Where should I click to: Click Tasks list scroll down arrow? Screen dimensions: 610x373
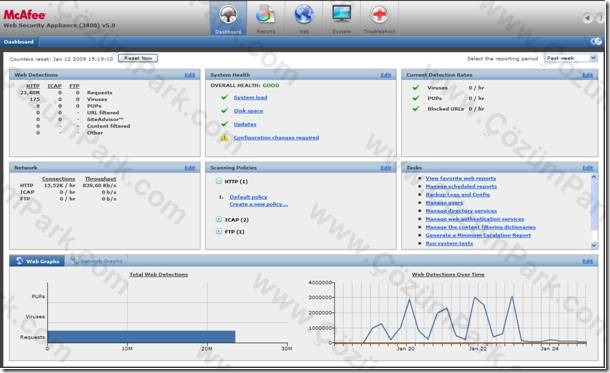pyautogui.click(x=594, y=245)
